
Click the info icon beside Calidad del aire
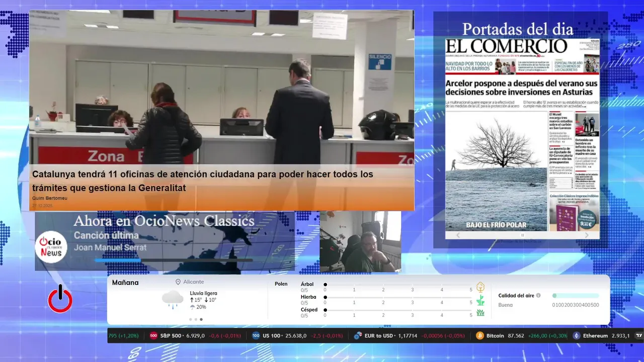pos(538,296)
